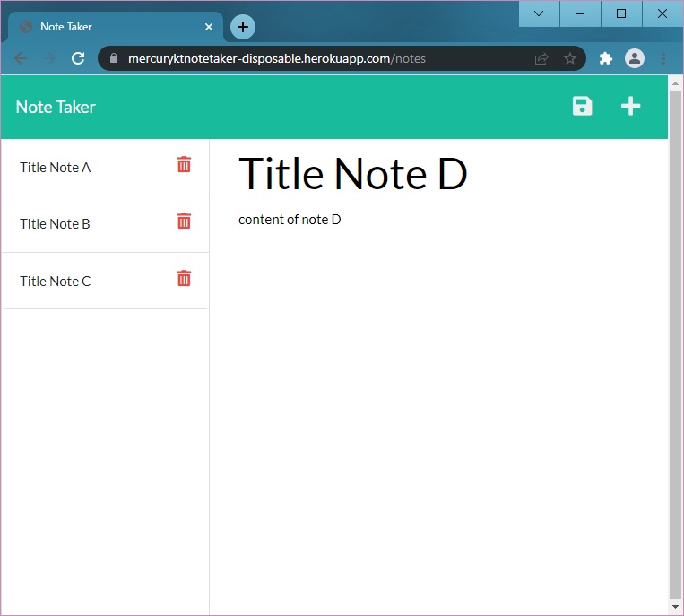Edit the Title Note D heading field
Viewport: 684px width, 616px height.
[439, 174]
